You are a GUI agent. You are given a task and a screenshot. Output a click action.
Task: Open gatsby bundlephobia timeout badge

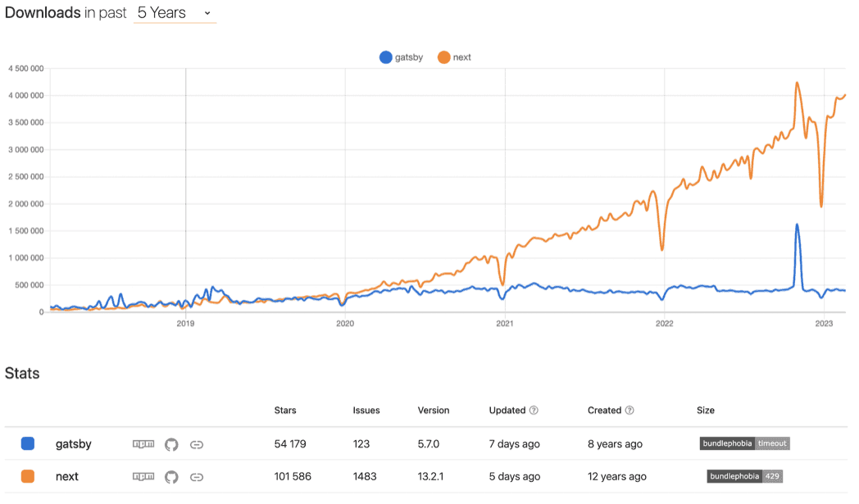tap(744, 443)
